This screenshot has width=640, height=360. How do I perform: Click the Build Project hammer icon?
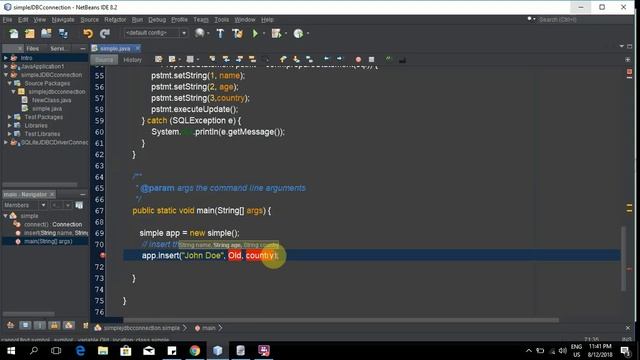220,33
